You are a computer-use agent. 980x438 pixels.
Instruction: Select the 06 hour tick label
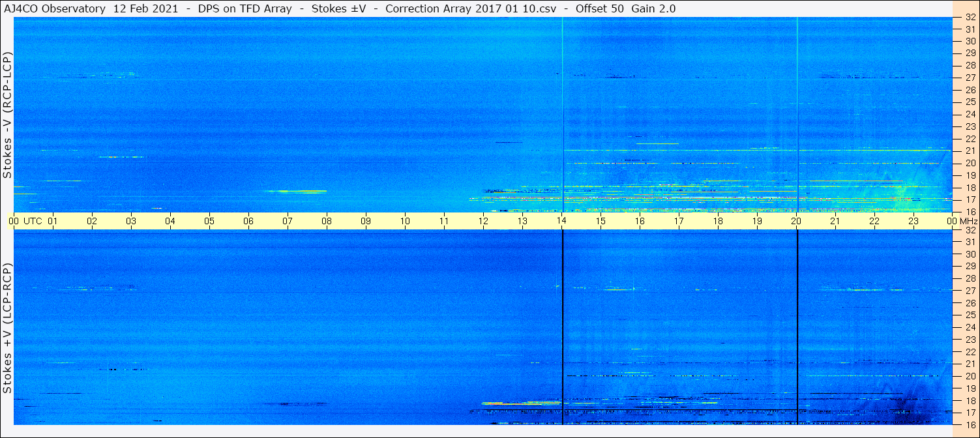click(248, 221)
